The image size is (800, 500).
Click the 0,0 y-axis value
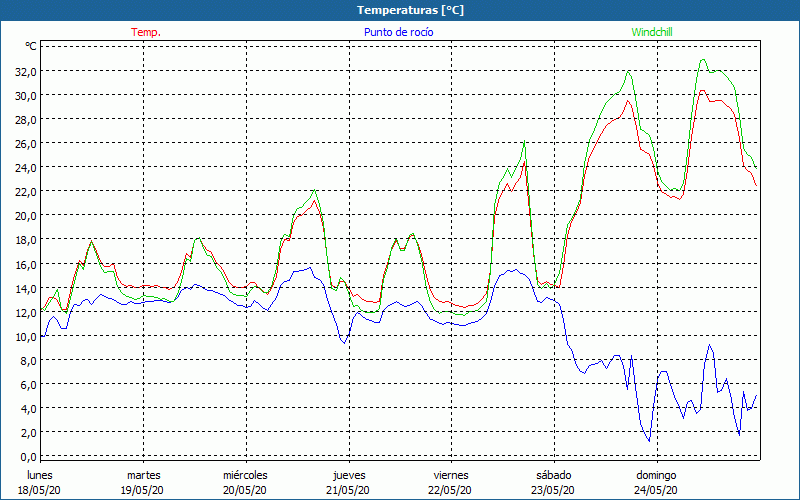28,456
